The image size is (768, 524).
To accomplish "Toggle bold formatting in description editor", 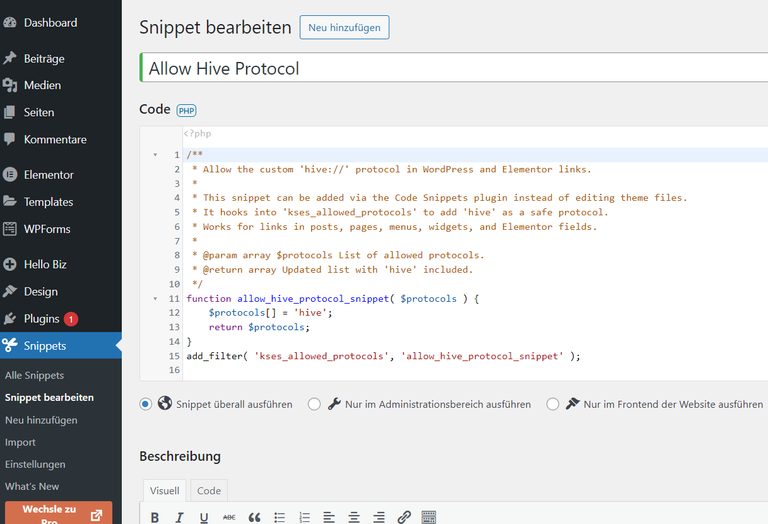I will pyautogui.click(x=155, y=517).
